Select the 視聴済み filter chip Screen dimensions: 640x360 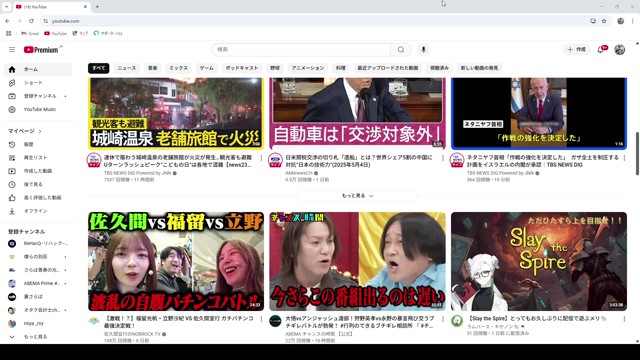(x=439, y=68)
